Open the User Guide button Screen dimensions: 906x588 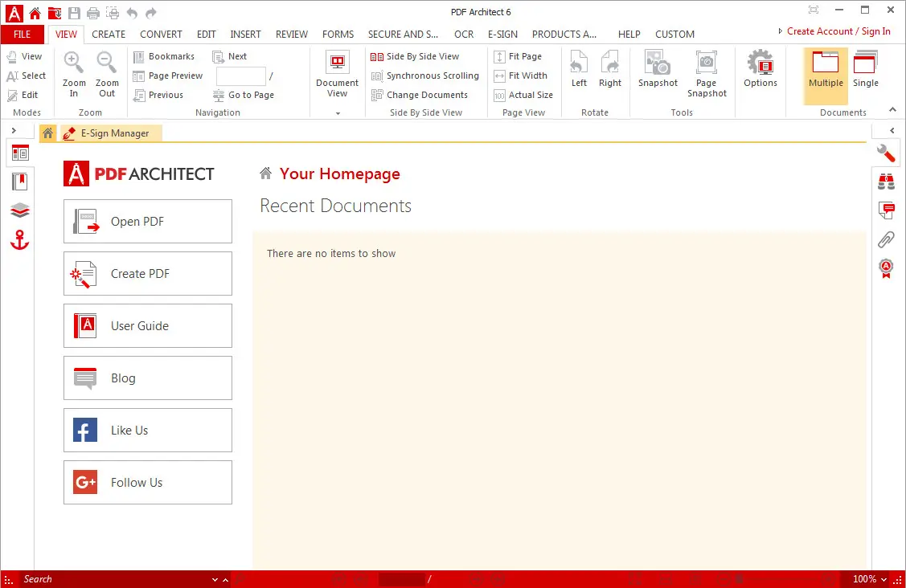[148, 326]
